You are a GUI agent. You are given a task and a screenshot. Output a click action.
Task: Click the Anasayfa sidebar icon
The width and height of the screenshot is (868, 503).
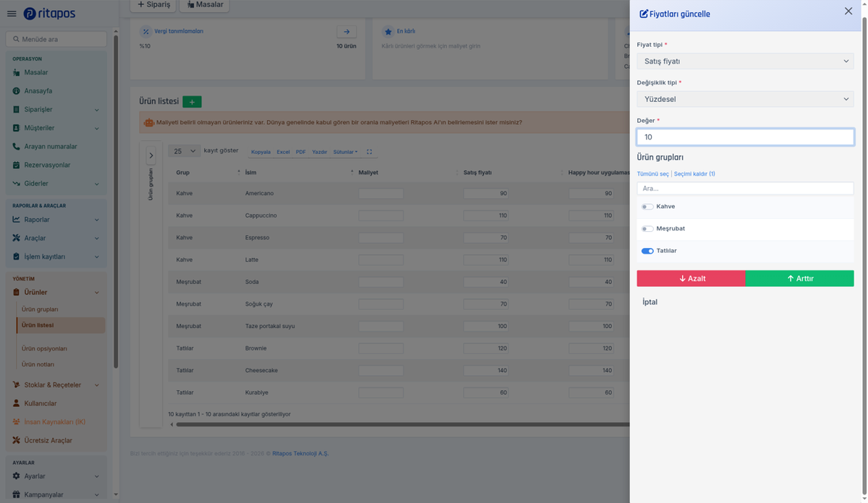(x=17, y=91)
